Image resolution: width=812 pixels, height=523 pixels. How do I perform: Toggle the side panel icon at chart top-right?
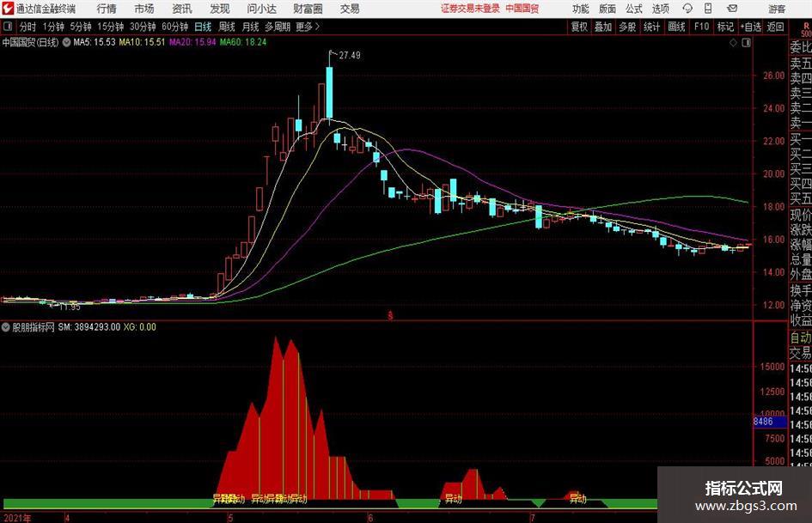click(746, 43)
